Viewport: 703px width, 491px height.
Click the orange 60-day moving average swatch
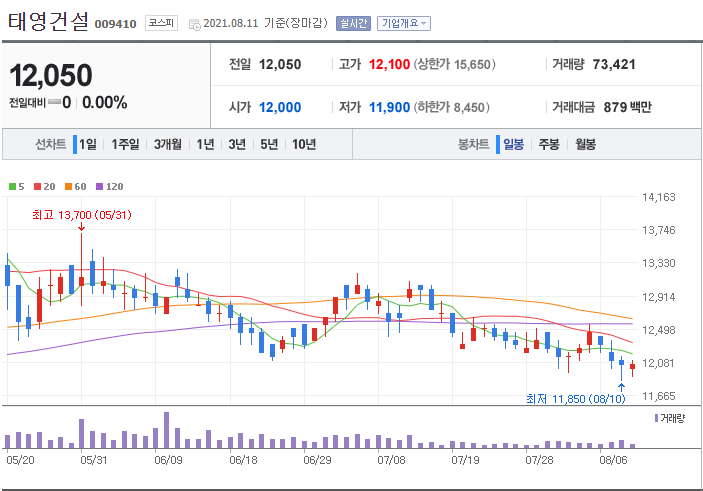[x=68, y=187]
